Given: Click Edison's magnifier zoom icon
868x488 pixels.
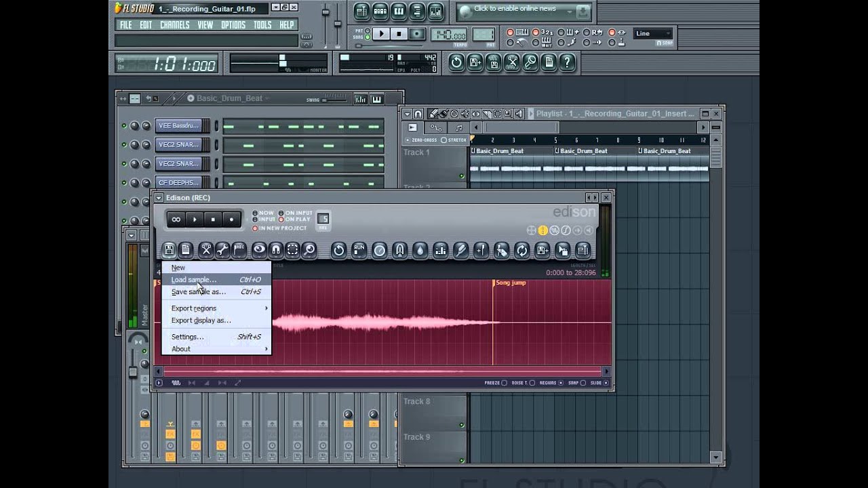Looking at the screenshot, I should pos(309,250).
